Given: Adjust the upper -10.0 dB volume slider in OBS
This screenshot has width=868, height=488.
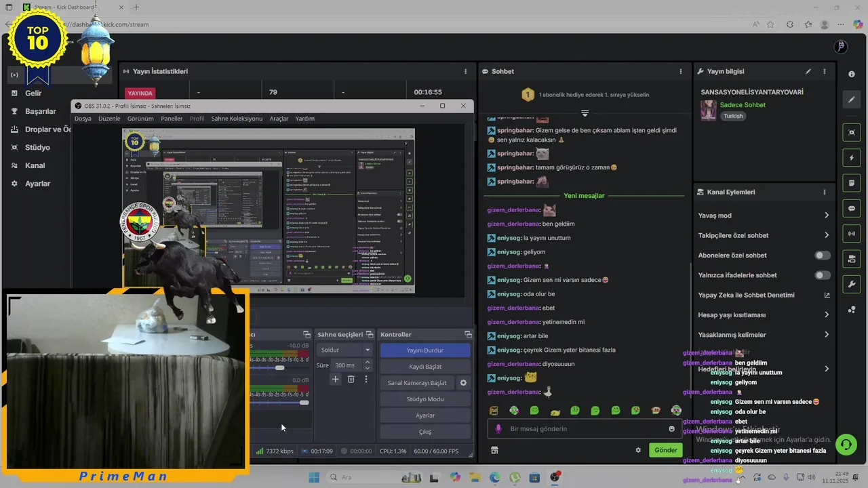Looking at the screenshot, I should pyautogui.click(x=279, y=367).
